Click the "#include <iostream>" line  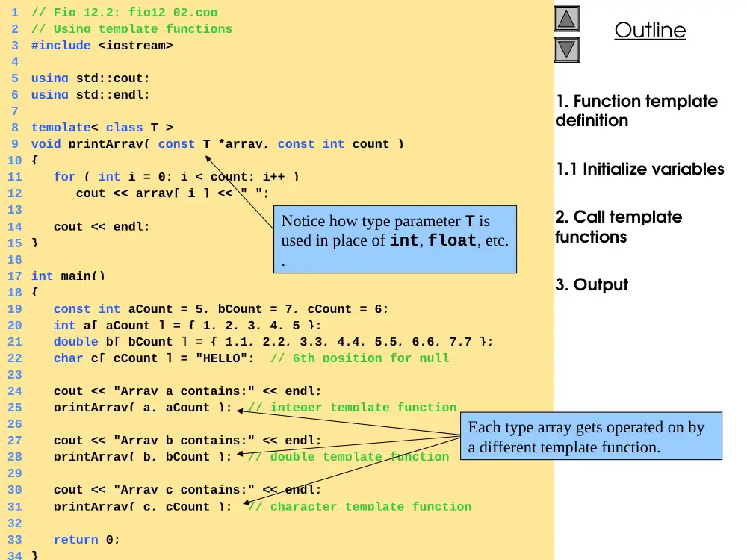tap(102, 46)
